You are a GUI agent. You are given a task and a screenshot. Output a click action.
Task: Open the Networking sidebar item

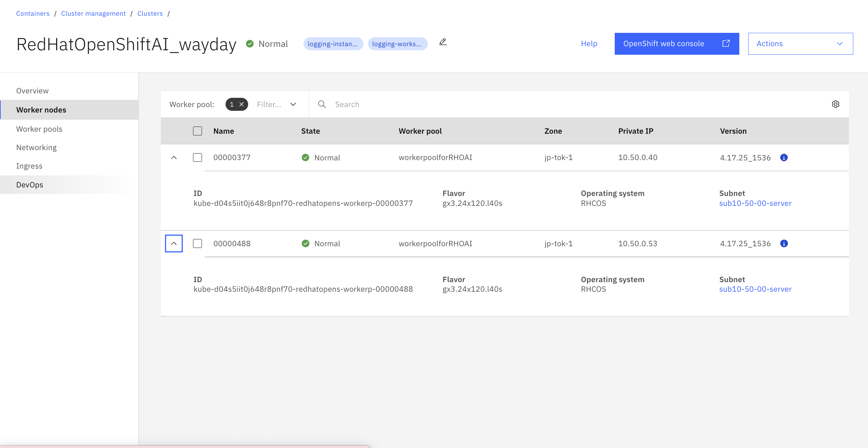pos(37,147)
